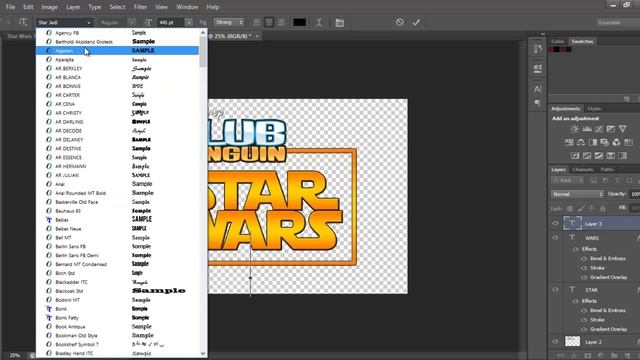Add Vibrance adjustment
640x360 pixels.
622,129
